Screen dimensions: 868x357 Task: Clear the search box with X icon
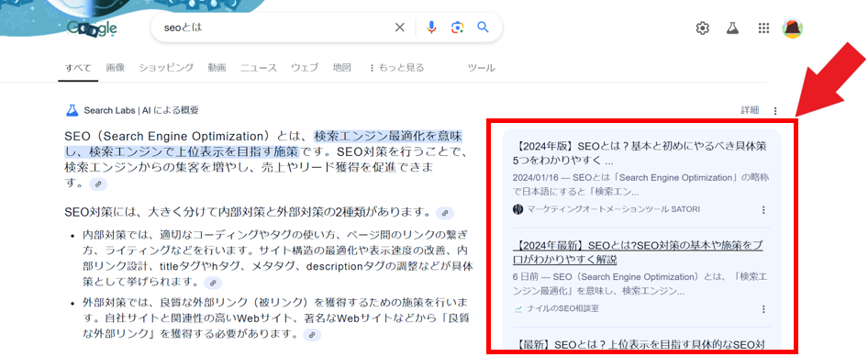pyautogui.click(x=399, y=28)
